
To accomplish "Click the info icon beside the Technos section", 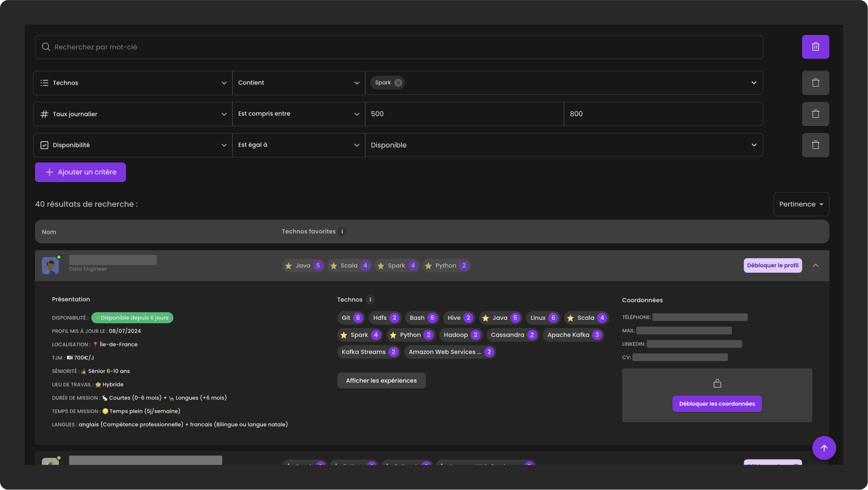I will point(370,299).
